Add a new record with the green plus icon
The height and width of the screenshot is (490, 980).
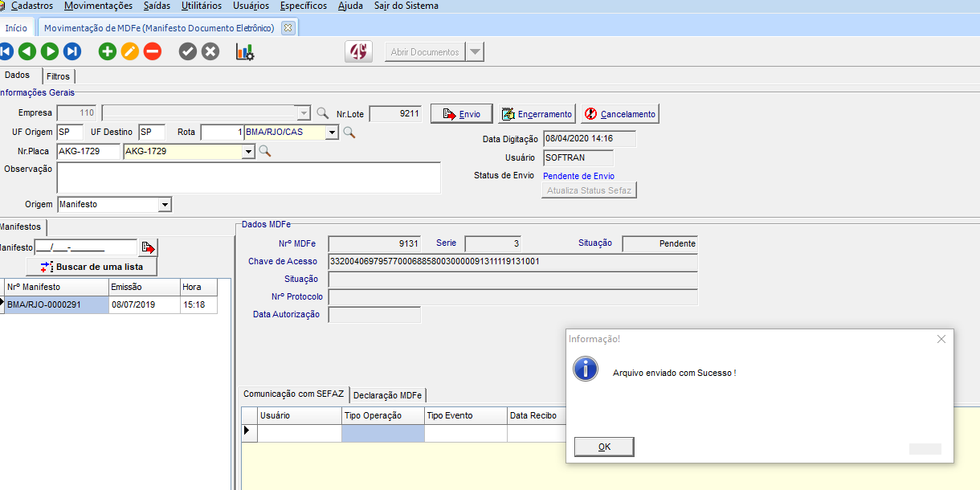108,51
